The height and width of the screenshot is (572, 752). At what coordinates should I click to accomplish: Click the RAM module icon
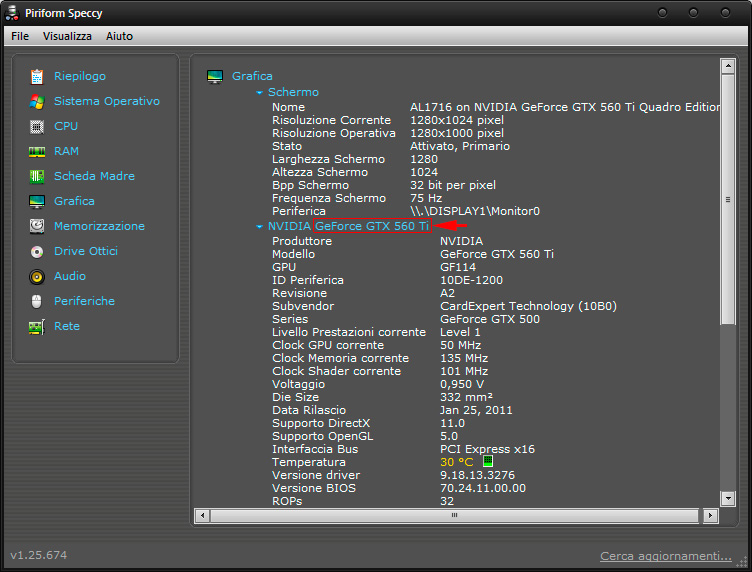point(37,151)
